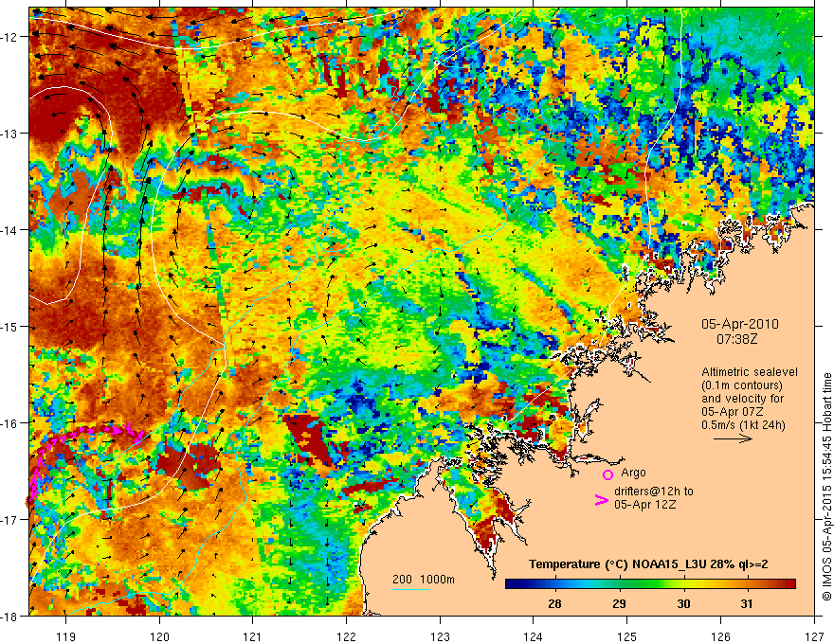Click the temperature color bar

[x=650, y=583]
